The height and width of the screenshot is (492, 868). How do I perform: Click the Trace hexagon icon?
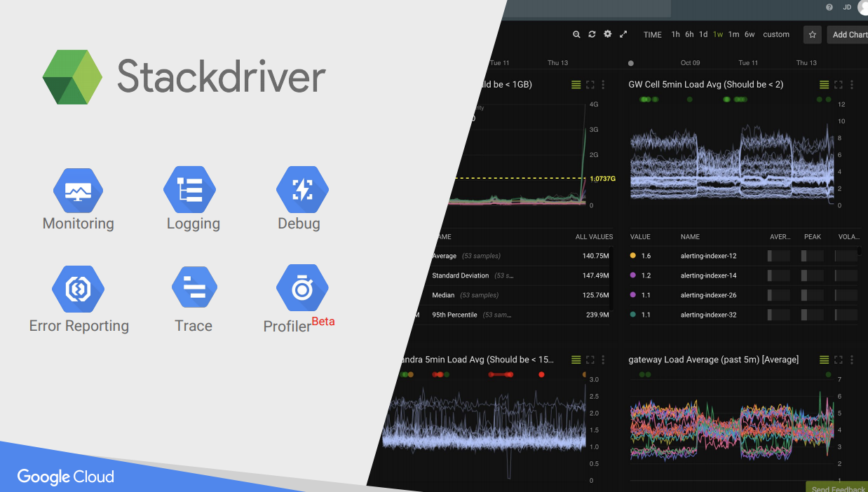[x=194, y=289]
